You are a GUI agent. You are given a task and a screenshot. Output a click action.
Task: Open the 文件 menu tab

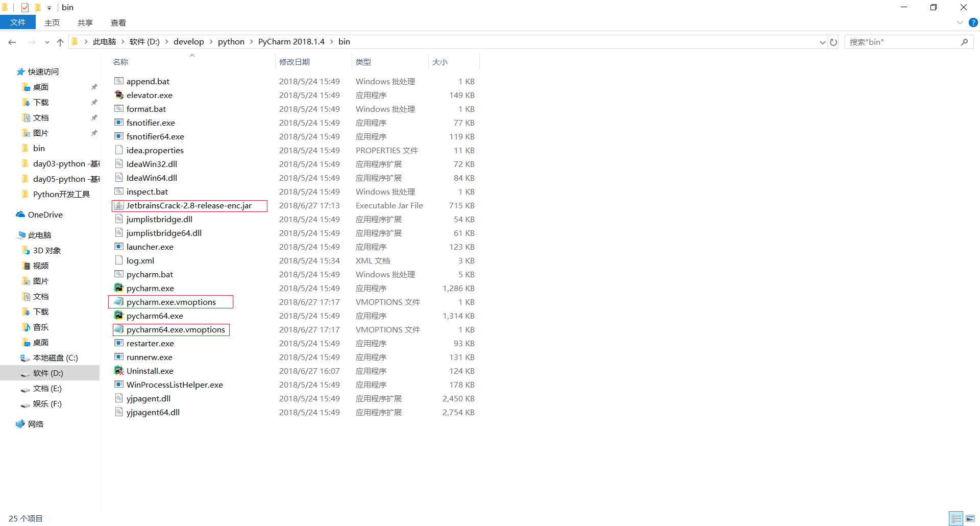(18, 22)
